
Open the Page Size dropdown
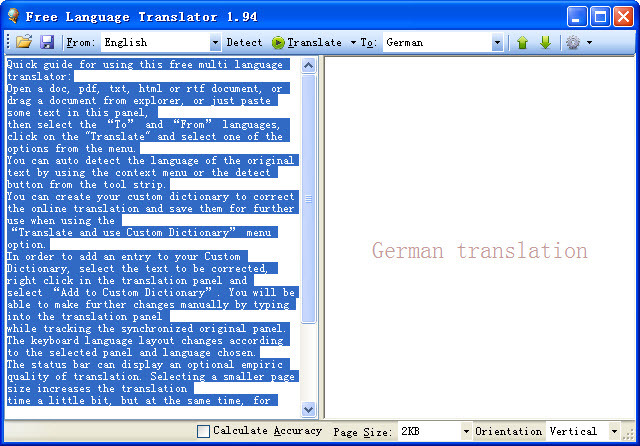[x=466, y=431]
